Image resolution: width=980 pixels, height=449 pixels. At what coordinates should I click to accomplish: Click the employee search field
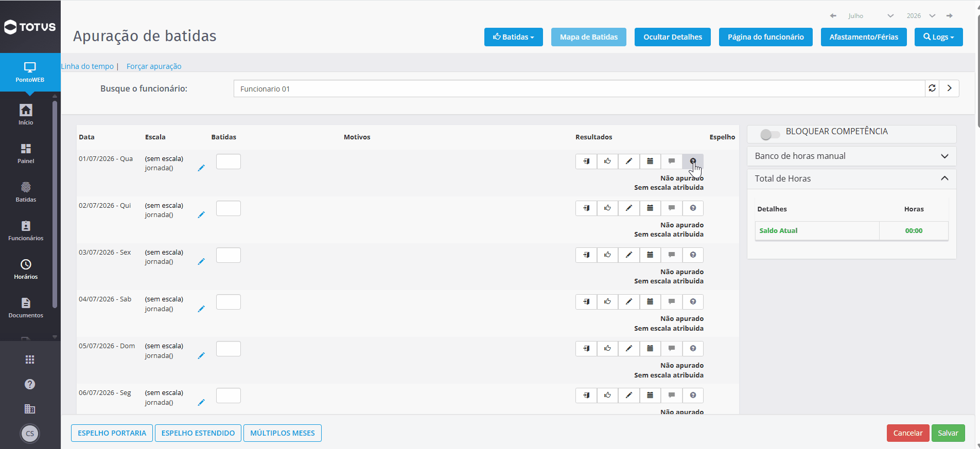[579, 88]
